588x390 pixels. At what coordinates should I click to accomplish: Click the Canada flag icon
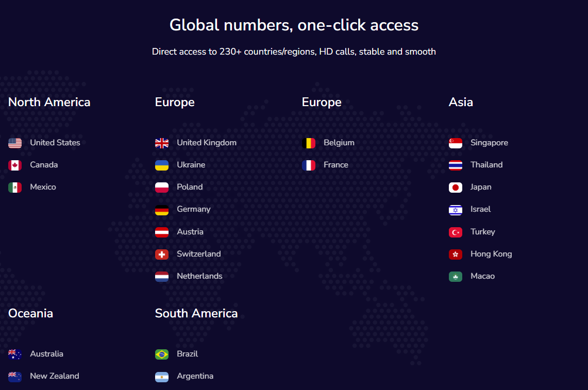(15, 165)
